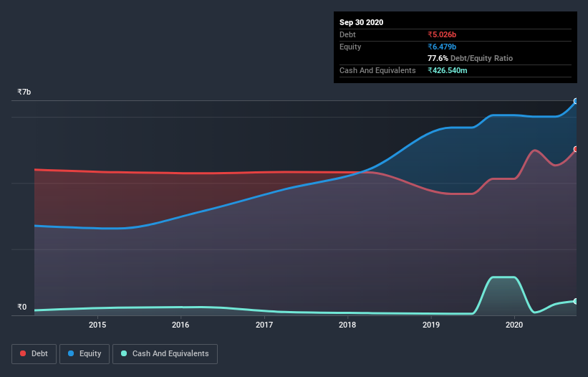Screen dimensions: 588x377
Task: Click the ₹7b y-axis label
Action: point(24,92)
